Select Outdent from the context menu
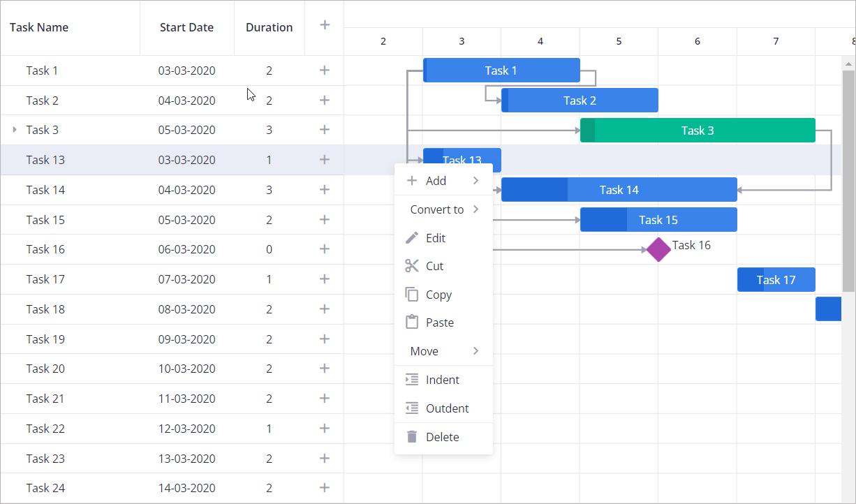This screenshot has width=856, height=504. tap(446, 408)
